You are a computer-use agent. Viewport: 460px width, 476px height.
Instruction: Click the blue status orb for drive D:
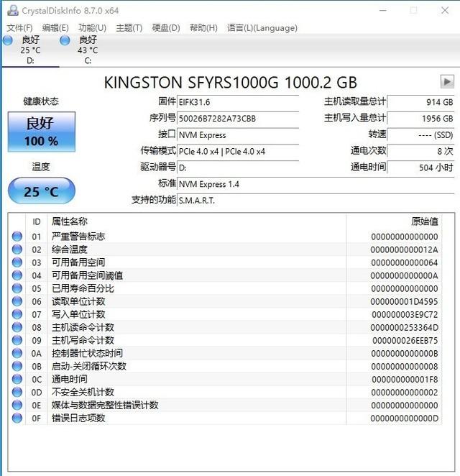pos(8,40)
